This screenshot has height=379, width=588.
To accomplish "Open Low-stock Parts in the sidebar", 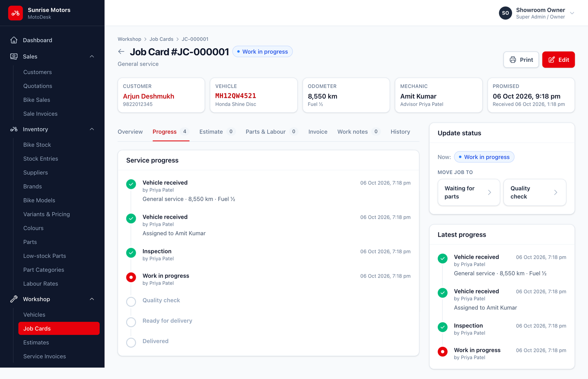I will [x=59, y=256].
